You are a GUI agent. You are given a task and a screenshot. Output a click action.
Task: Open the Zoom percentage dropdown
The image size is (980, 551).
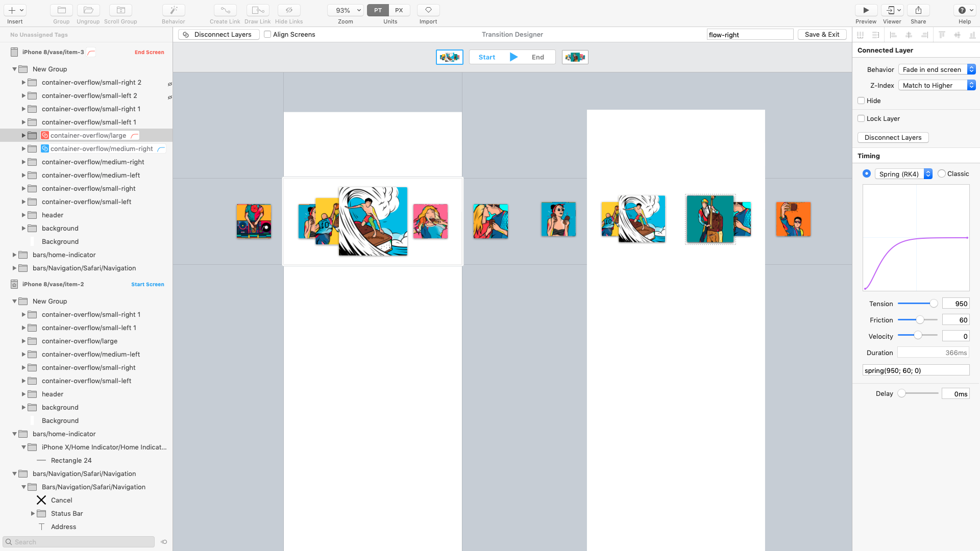346,10
